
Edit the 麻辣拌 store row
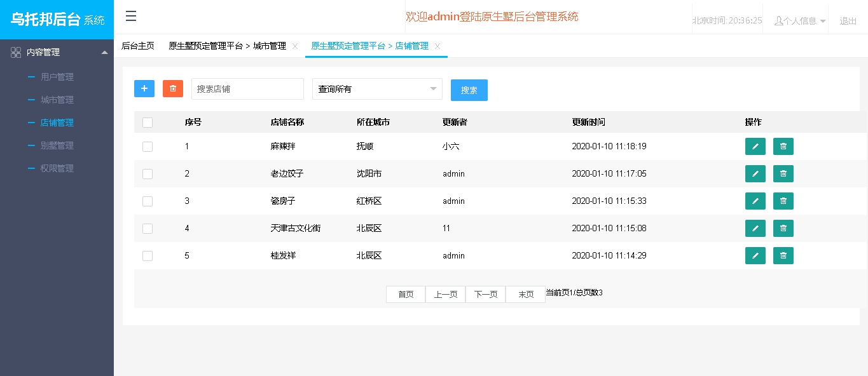pyautogui.click(x=755, y=146)
